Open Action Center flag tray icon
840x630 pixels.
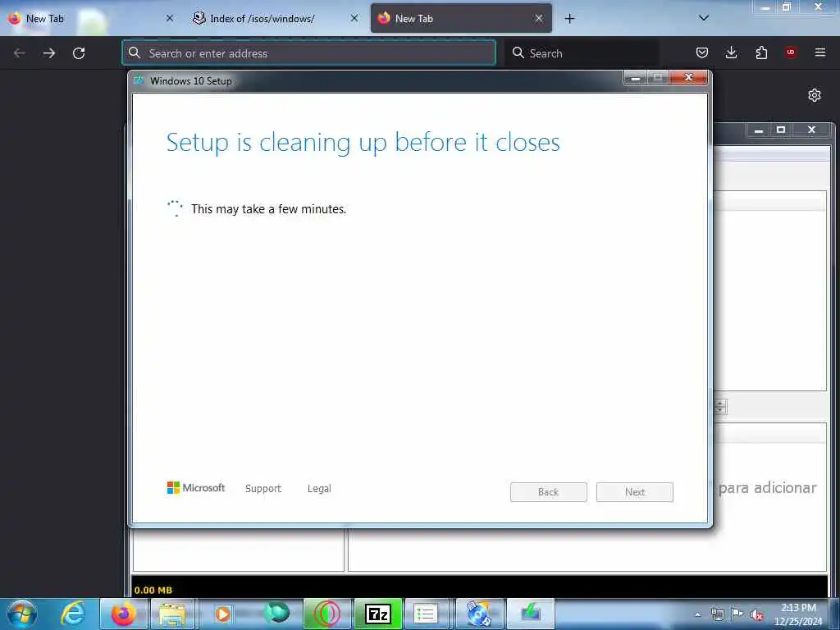[x=737, y=614]
